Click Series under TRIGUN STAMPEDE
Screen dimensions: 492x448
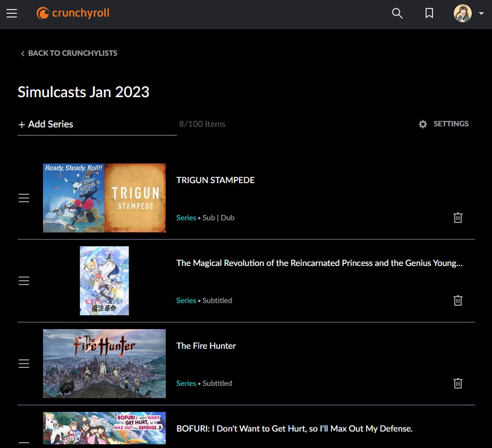click(x=186, y=218)
